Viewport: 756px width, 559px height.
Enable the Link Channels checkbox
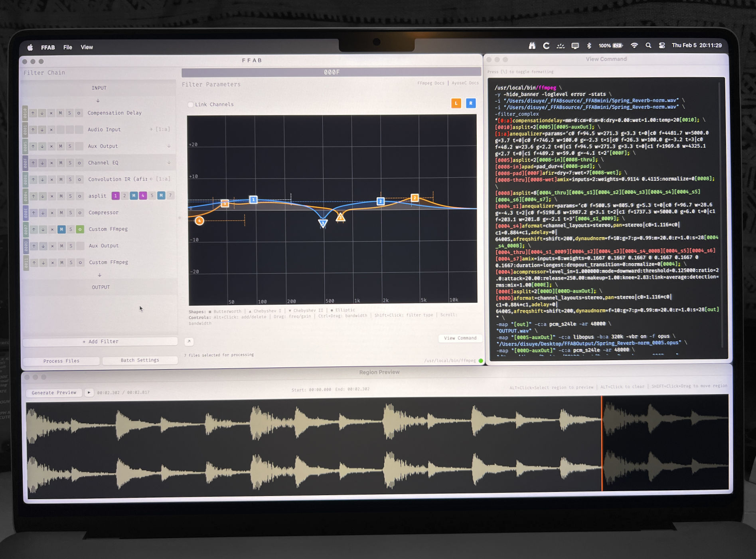point(191,105)
